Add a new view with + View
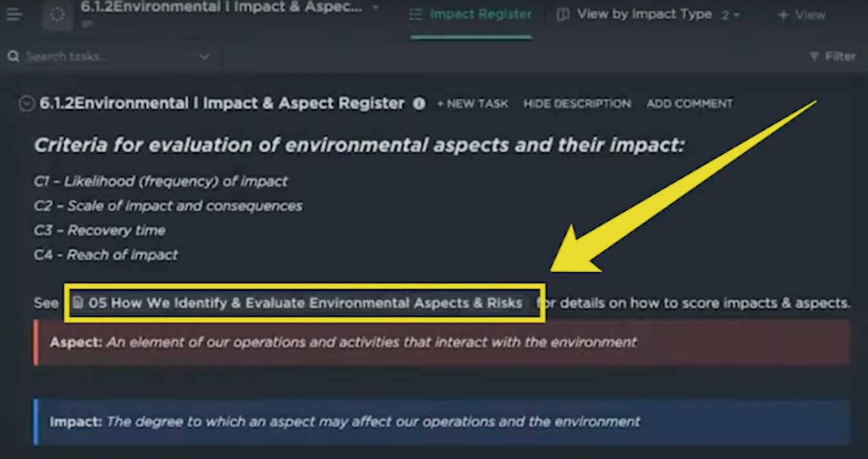The image size is (868, 459). [x=801, y=15]
